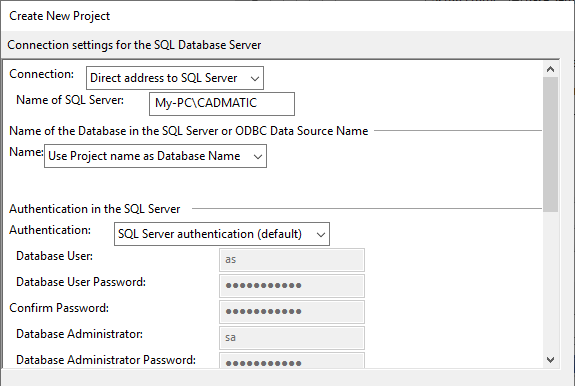The height and width of the screenshot is (386, 575).
Task: Click the 'Confirm Password:' label
Action: click(59, 308)
